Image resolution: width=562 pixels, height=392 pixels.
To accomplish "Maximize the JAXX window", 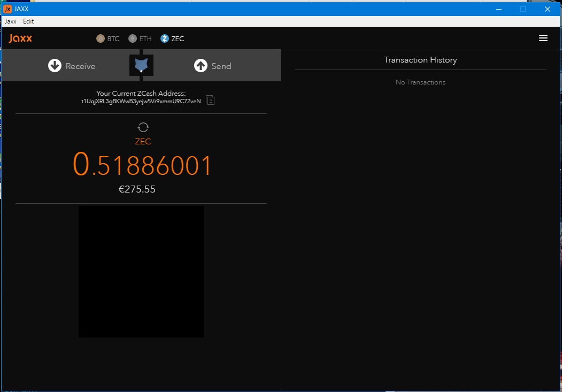I will click(x=523, y=9).
